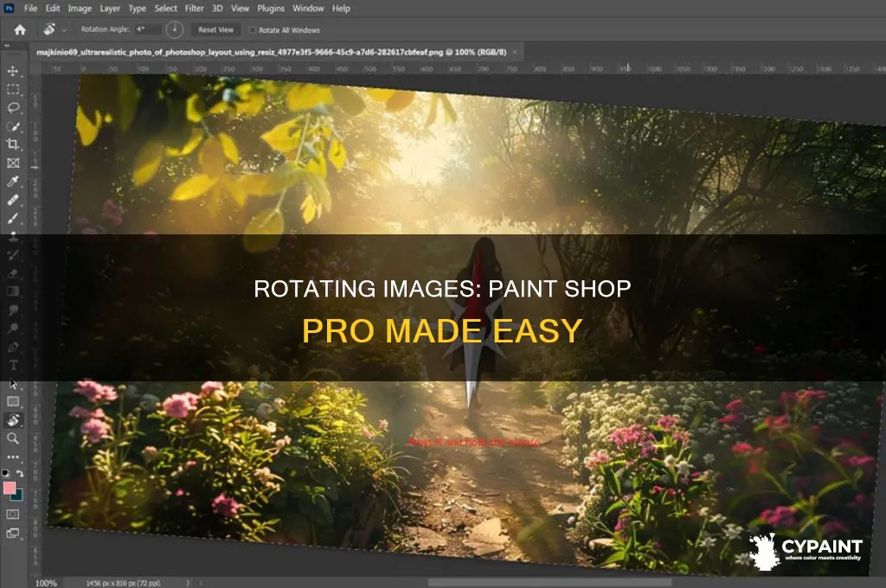
Task: Select the Rectangular Marquee tool
Action: 12,89
